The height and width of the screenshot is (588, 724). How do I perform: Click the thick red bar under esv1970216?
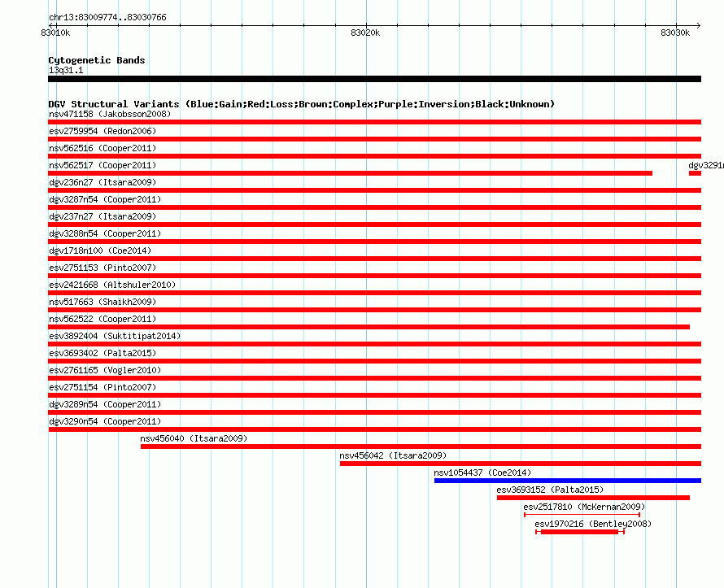point(579,532)
